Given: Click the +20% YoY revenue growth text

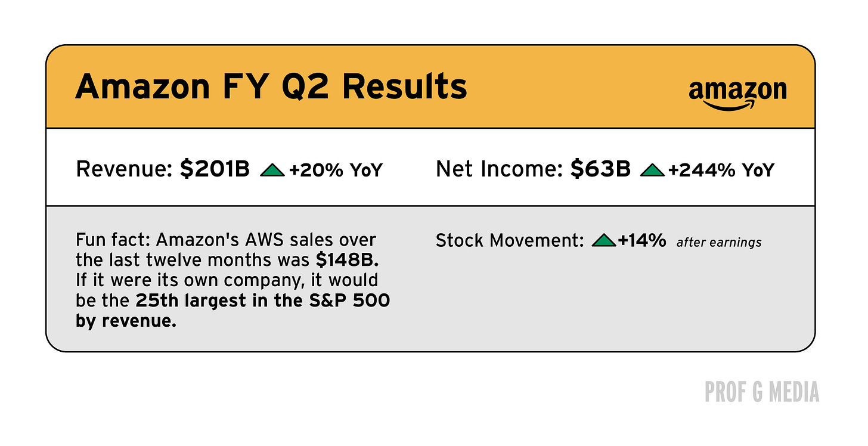Looking at the screenshot, I should click(x=335, y=171).
